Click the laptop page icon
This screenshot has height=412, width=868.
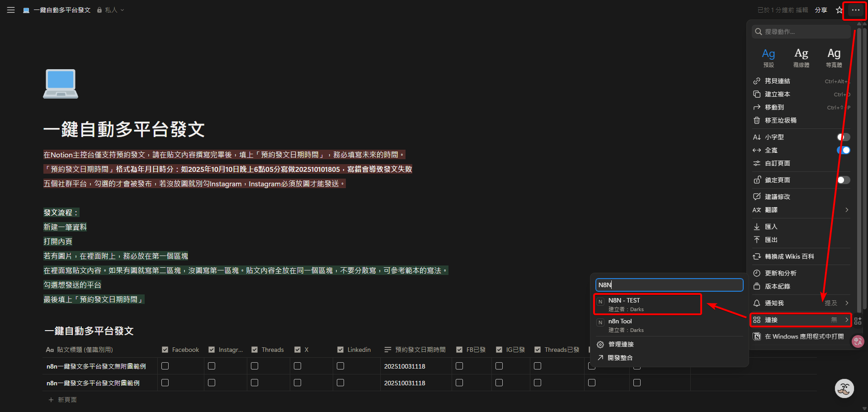[61, 84]
